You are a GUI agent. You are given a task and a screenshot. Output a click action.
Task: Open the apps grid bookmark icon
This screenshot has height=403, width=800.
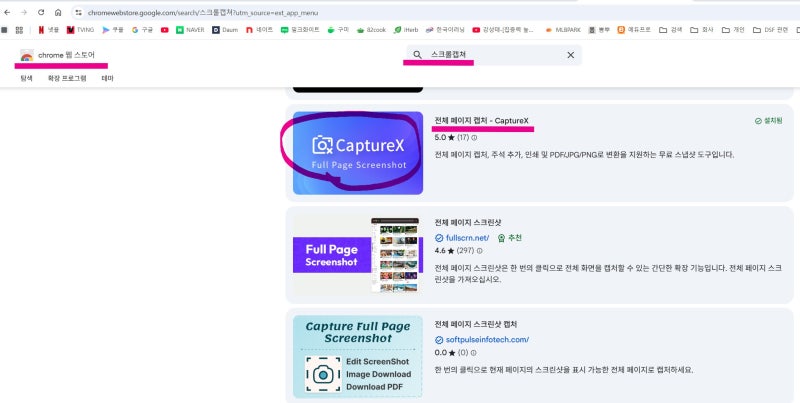(x=19, y=30)
